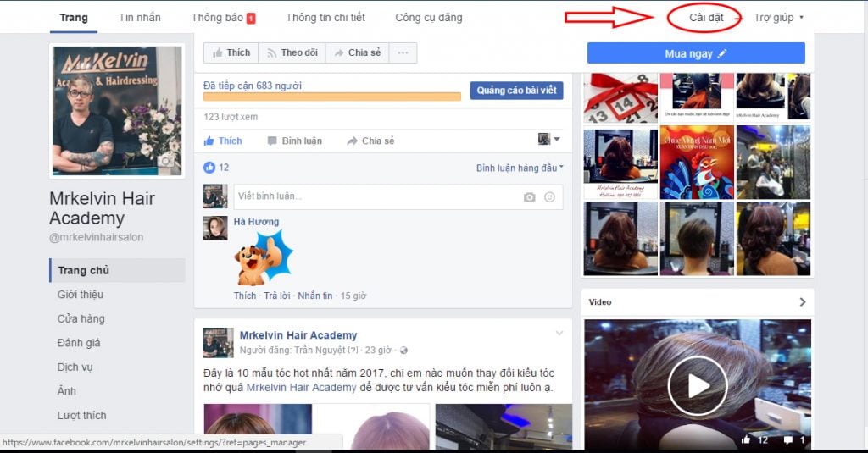The width and height of the screenshot is (868, 453).
Task: Select Giới thiệu in the left sidebar
Action: tap(80, 295)
